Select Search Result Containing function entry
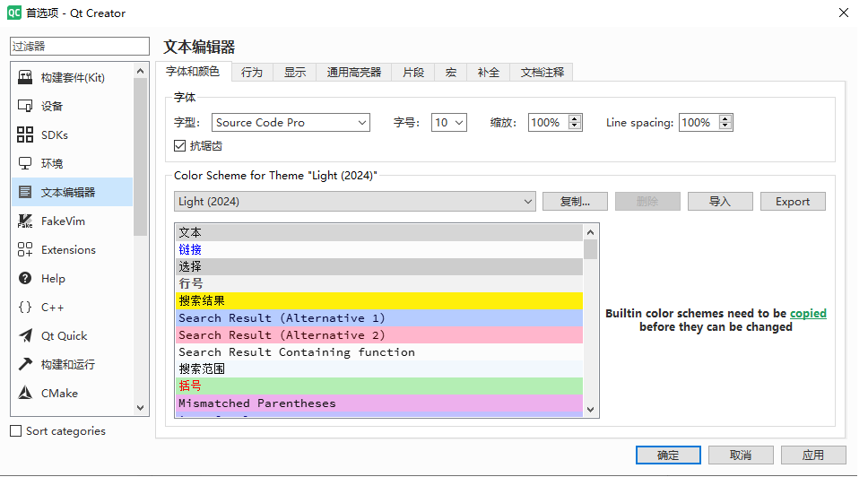868x477 pixels. [x=379, y=352]
